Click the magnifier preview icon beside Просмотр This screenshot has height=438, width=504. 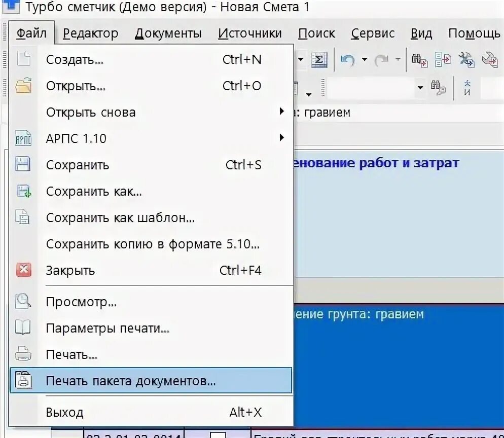(23, 301)
